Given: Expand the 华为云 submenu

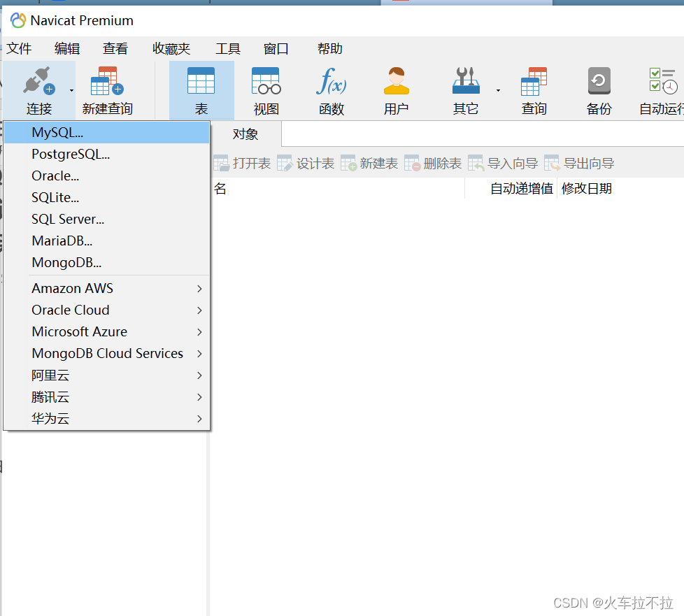Looking at the screenshot, I should point(107,418).
